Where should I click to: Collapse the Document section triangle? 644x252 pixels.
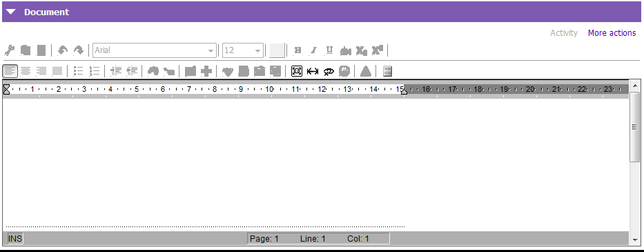tap(11, 12)
